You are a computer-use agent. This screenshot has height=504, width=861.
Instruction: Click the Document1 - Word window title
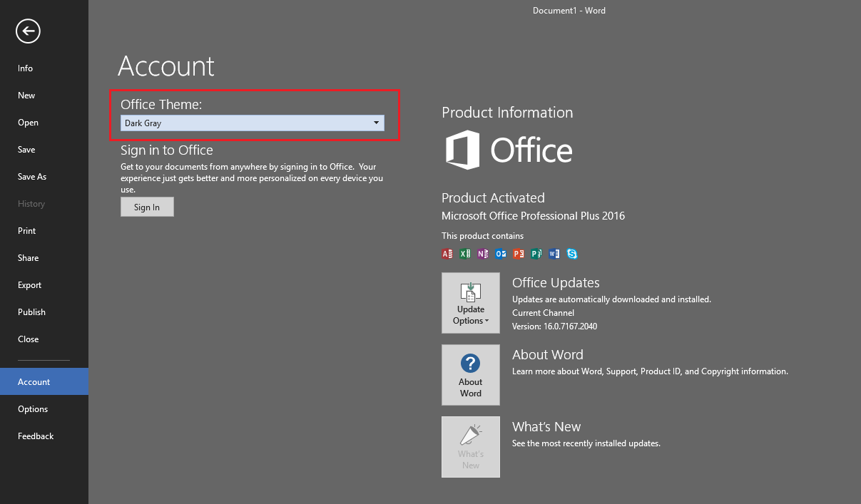(569, 11)
